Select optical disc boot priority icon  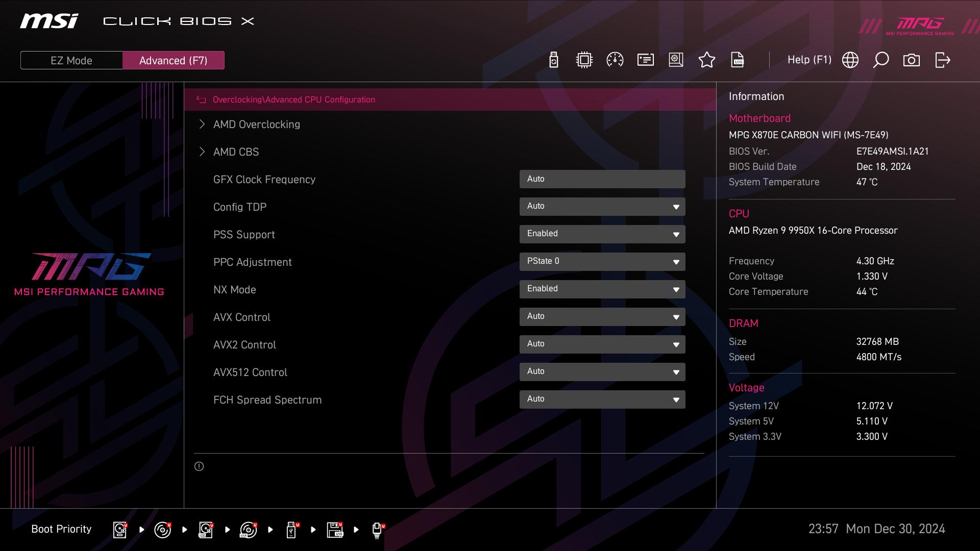pyautogui.click(x=163, y=530)
